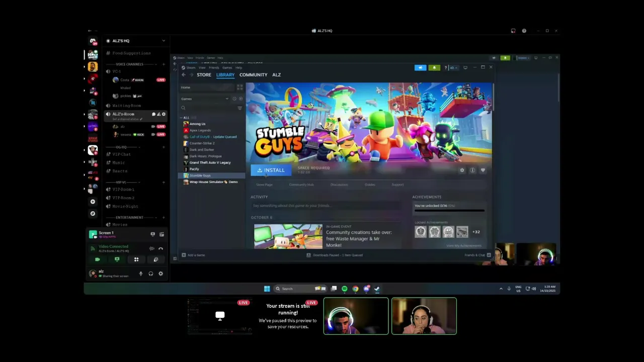Expand the ALZ'S HQ server dropdown
Screen dimensions: 644x362
click(164, 41)
